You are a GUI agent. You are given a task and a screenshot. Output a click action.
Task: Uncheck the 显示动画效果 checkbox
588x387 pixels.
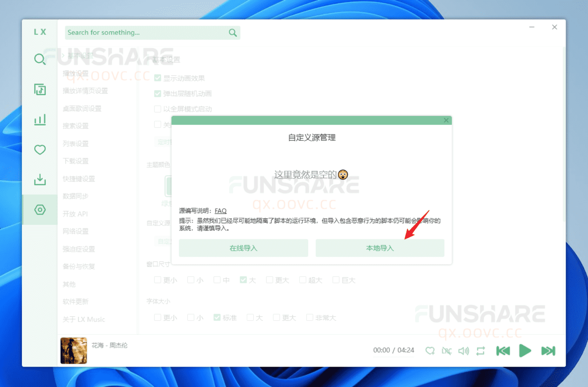157,78
